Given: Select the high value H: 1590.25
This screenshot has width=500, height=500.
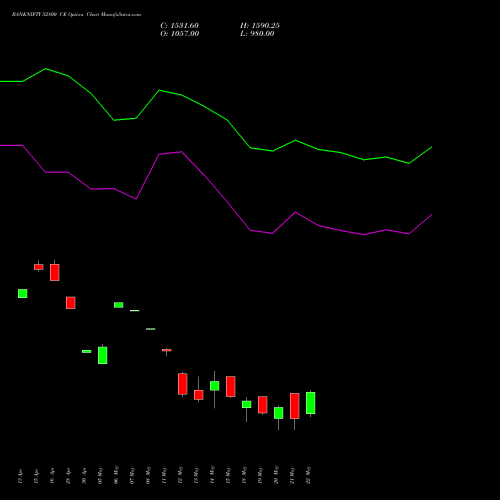Looking at the screenshot, I should (260, 26).
